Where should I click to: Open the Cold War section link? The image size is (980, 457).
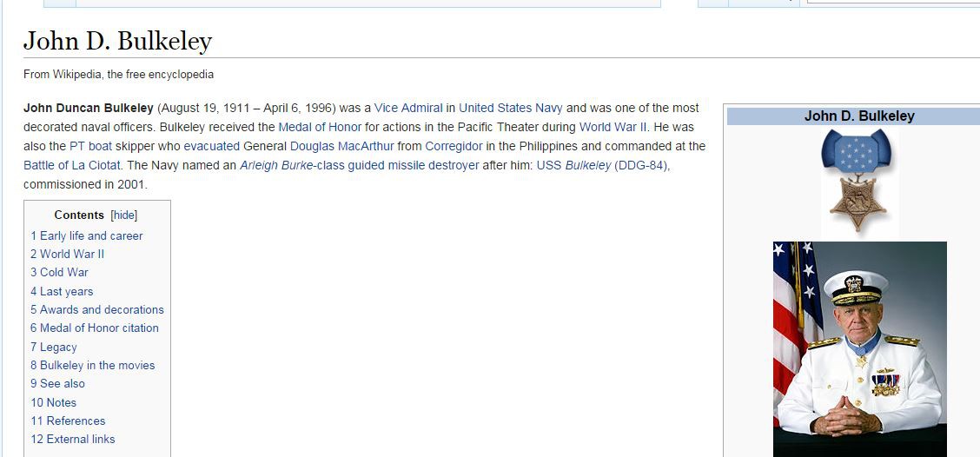(x=59, y=272)
